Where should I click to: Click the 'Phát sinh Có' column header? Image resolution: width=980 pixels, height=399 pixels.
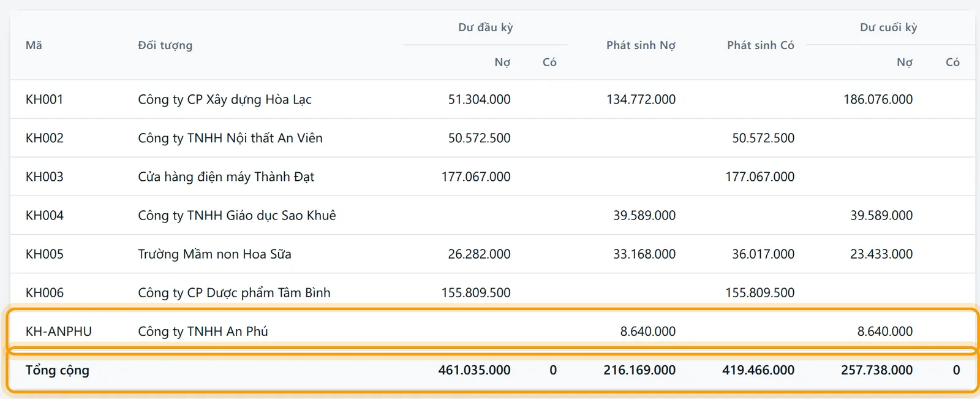pyautogui.click(x=760, y=45)
